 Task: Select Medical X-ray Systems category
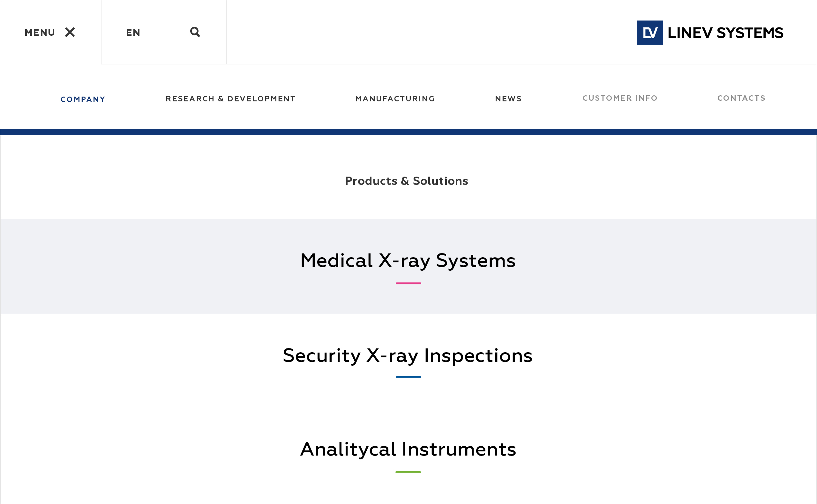(x=408, y=260)
